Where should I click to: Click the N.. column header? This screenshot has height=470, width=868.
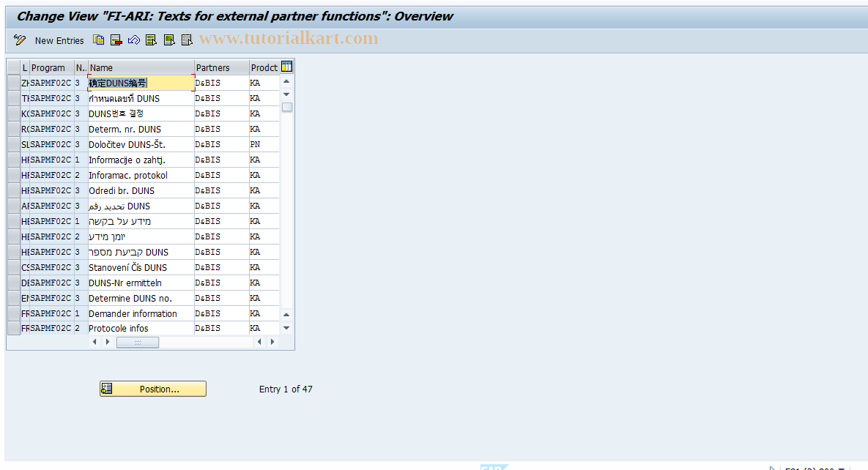[x=81, y=67]
